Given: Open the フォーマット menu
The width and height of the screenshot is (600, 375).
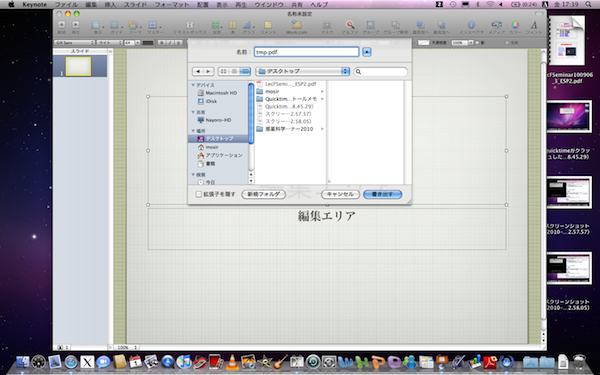Looking at the screenshot, I should pos(172,5).
